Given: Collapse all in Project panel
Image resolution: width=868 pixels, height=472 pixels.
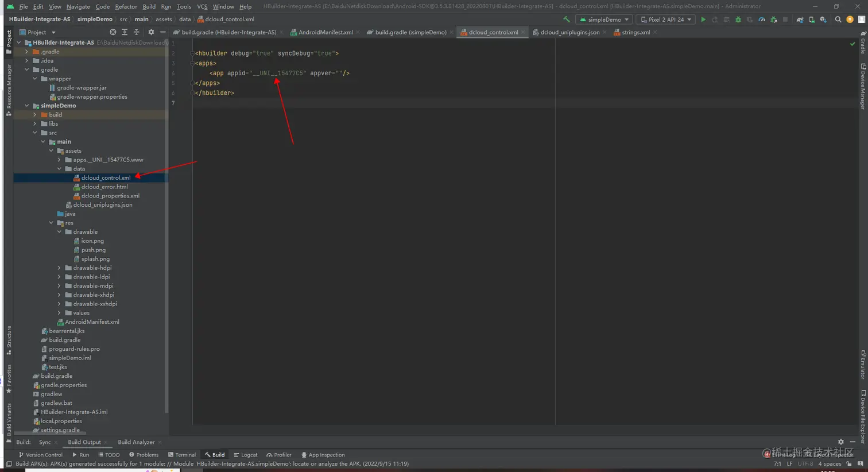Looking at the screenshot, I should point(137,32).
